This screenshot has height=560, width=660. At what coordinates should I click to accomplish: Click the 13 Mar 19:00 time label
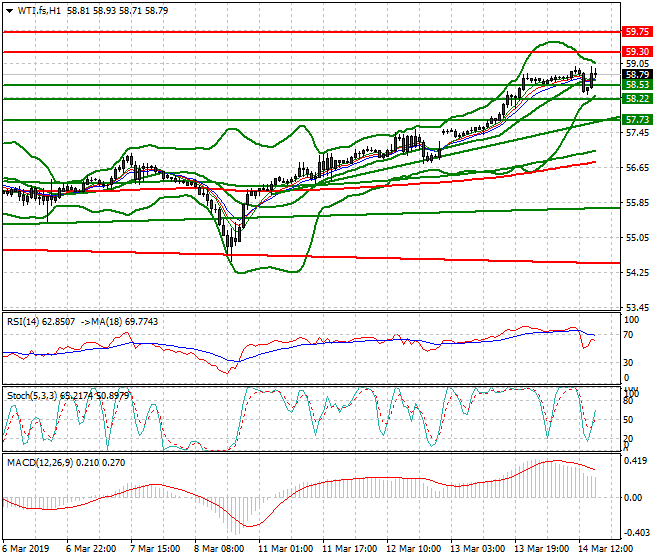(542, 549)
